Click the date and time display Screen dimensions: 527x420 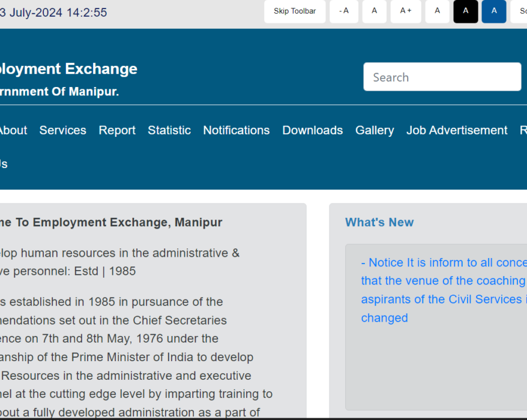click(x=53, y=13)
